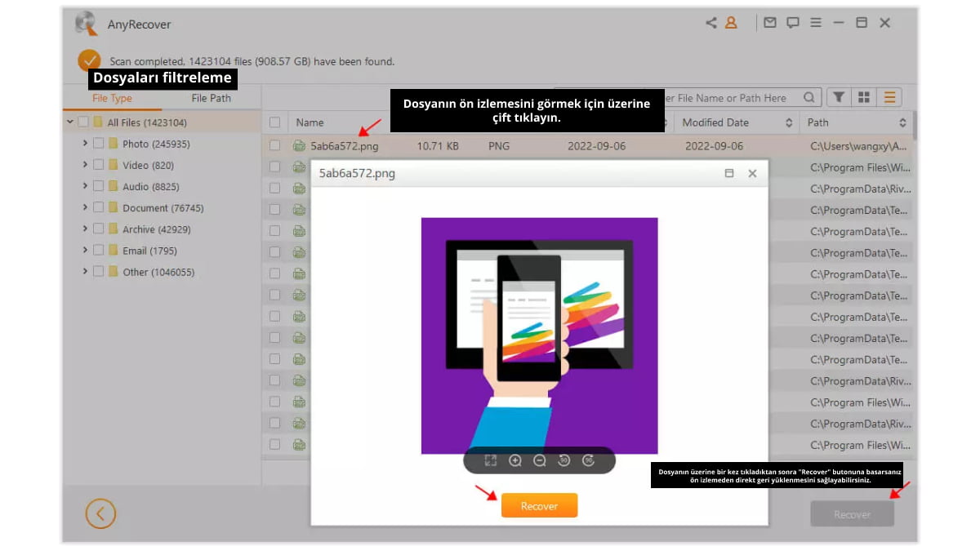Expand the Document (76745) category
Viewport: 980px width, 551px height.
[x=85, y=207]
